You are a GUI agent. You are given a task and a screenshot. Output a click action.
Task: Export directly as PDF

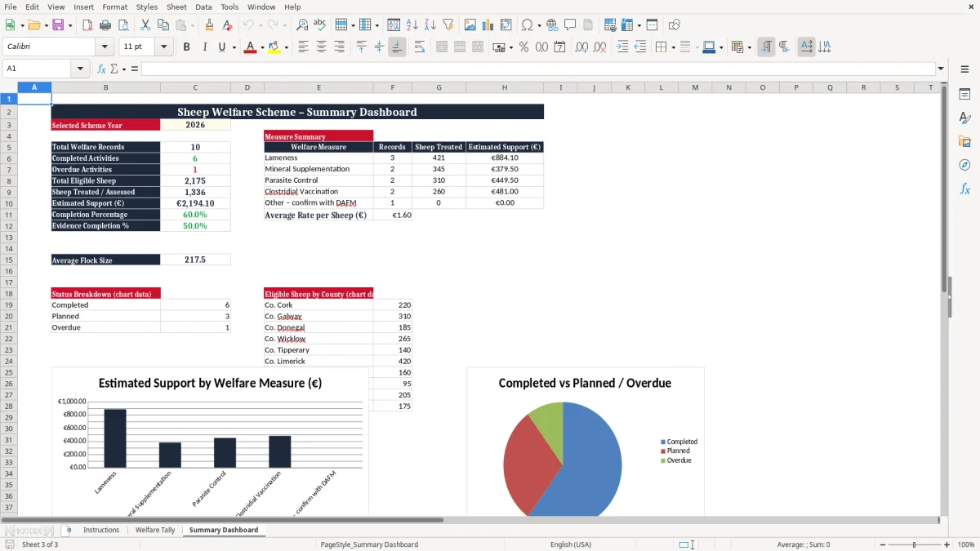pyautogui.click(x=87, y=25)
